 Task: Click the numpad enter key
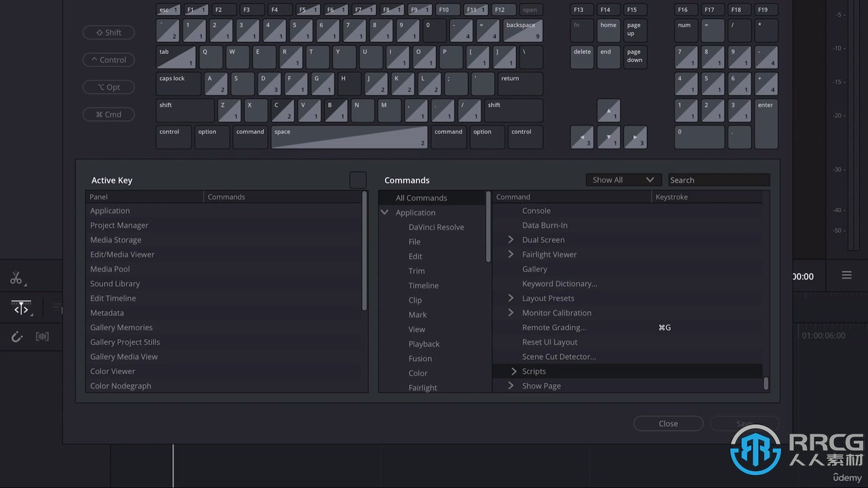[x=766, y=124]
